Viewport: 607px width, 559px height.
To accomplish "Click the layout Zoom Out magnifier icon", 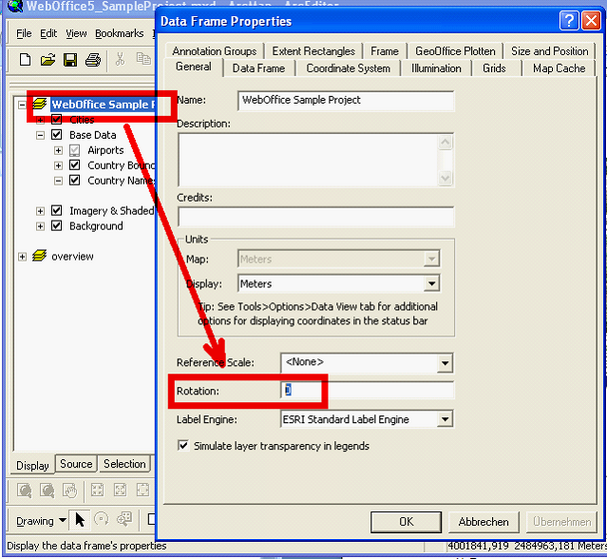I will click(47, 490).
